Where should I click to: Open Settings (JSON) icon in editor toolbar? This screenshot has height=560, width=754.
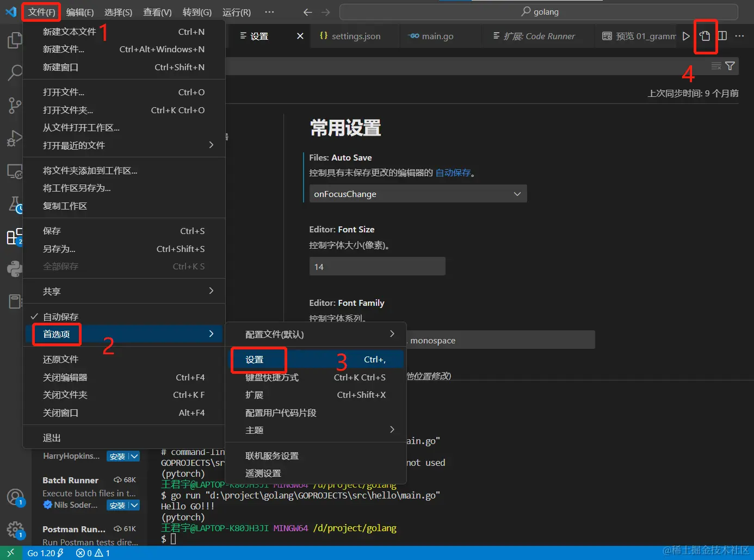coord(705,36)
